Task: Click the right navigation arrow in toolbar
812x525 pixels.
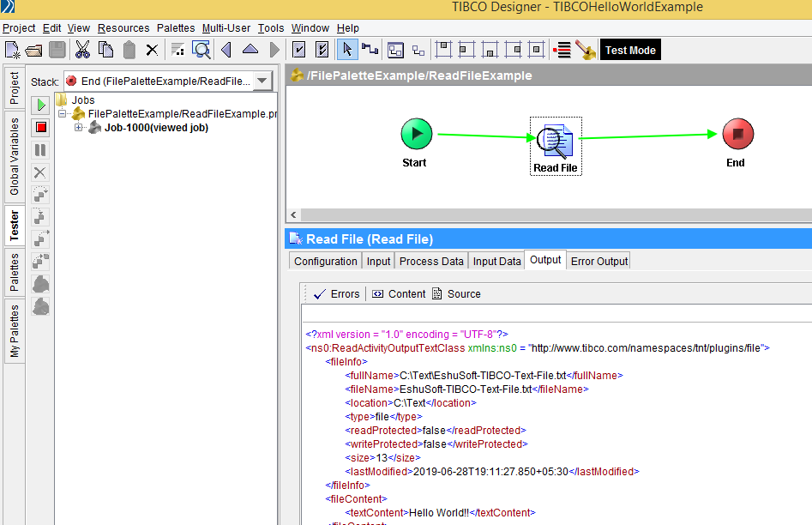Action: tap(274, 51)
